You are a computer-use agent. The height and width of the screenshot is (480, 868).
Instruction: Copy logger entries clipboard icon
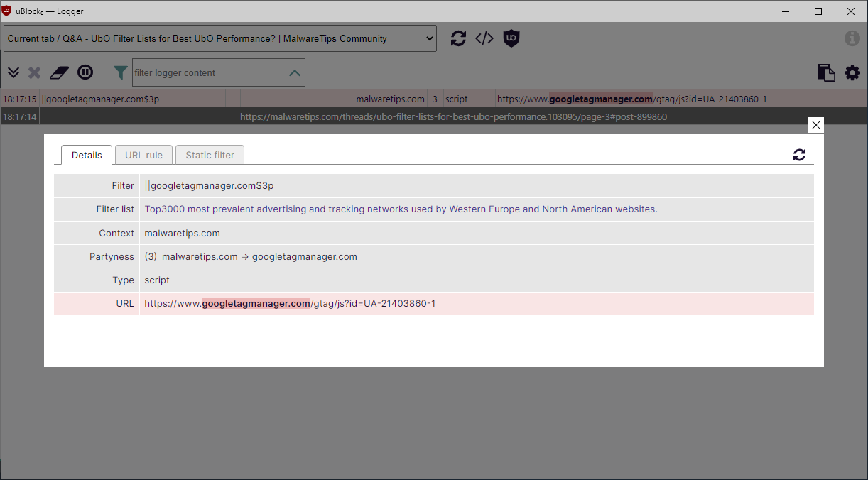pyautogui.click(x=826, y=72)
